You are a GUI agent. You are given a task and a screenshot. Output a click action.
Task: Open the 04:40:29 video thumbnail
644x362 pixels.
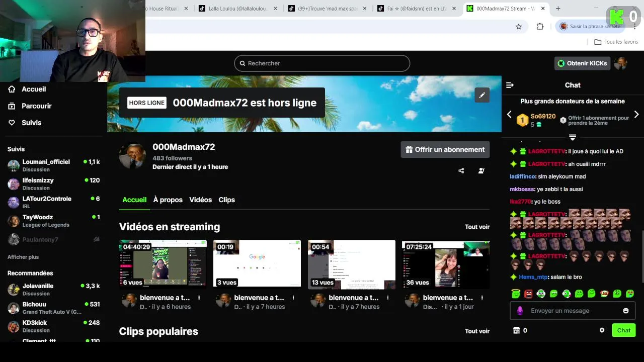[x=163, y=263]
